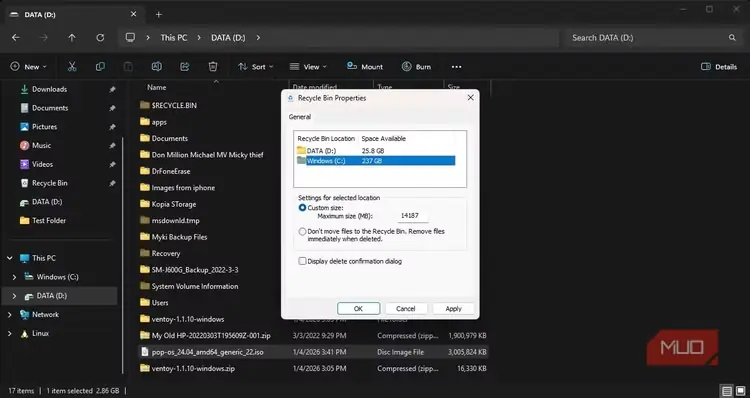Select Don't move files to Recycle Bin option
Image resolution: width=750 pixels, height=398 pixels.
[x=302, y=232]
